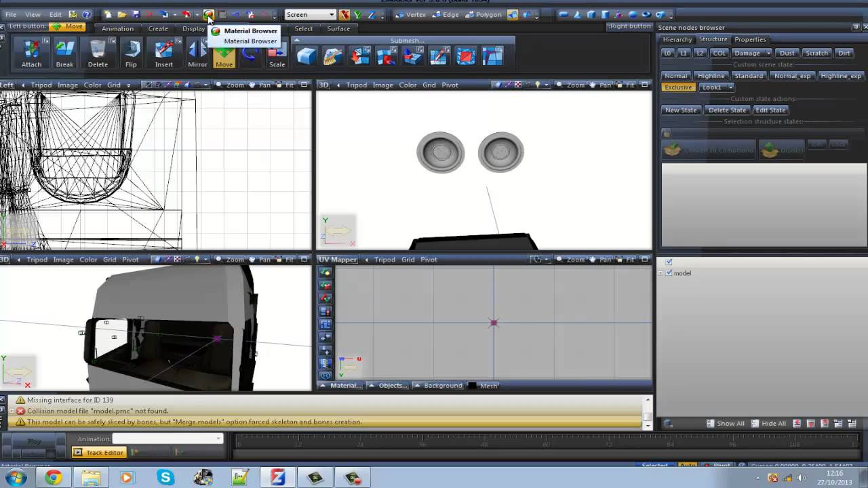This screenshot has width=868, height=488.
Task: Click the Windows Start button
Action: pos(16,478)
